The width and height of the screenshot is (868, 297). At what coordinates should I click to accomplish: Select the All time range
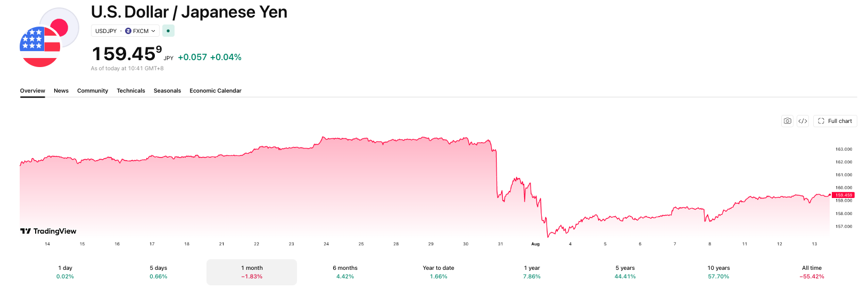[812, 272]
